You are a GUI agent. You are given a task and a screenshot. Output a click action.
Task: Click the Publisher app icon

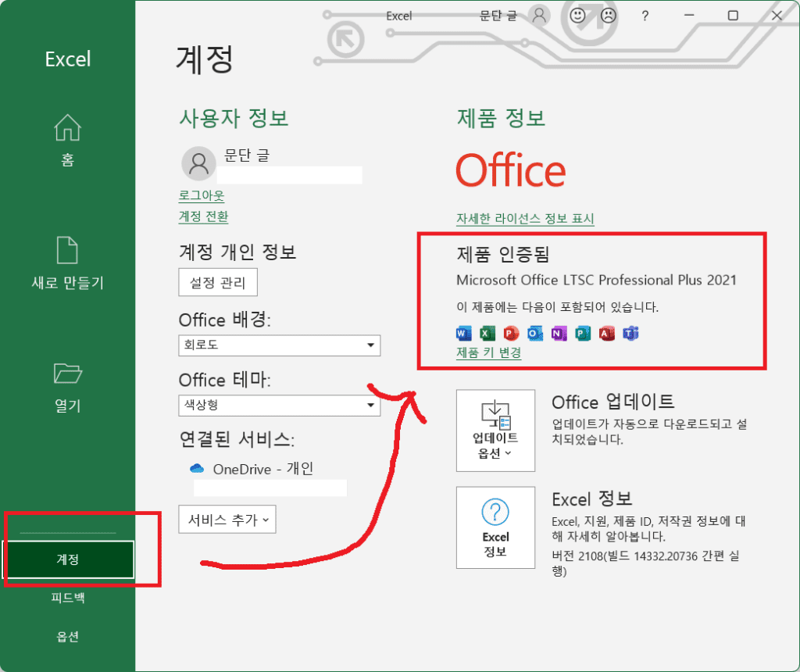583,334
